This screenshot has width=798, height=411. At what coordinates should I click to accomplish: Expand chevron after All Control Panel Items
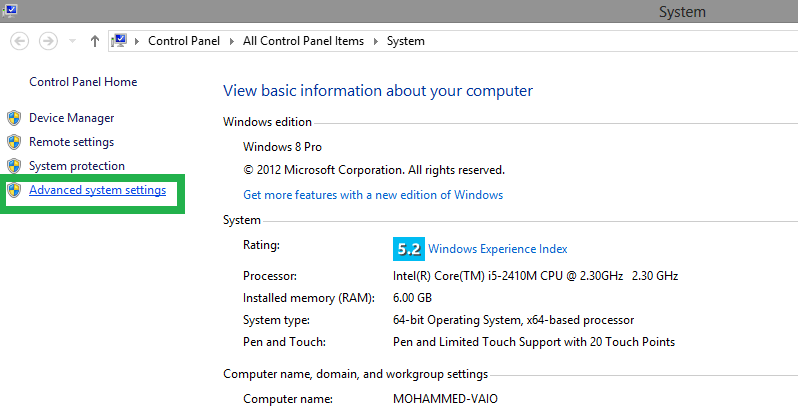(x=376, y=41)
